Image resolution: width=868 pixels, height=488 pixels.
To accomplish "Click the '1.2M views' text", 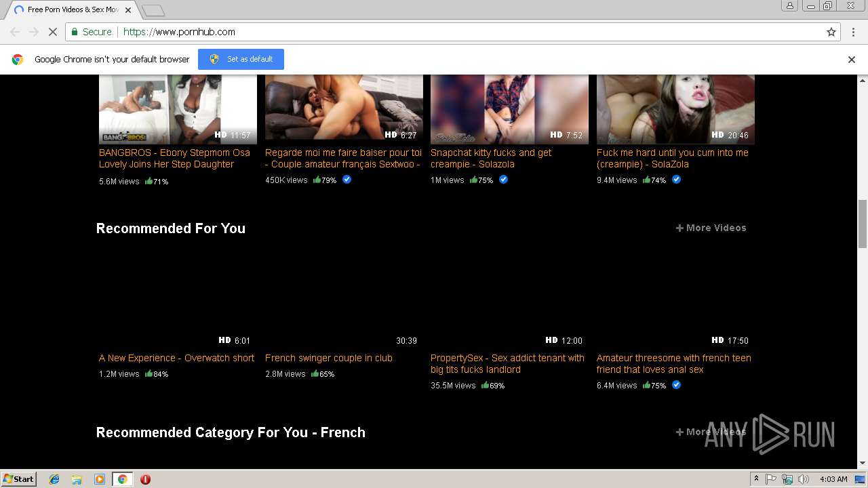I will (119, 374).
